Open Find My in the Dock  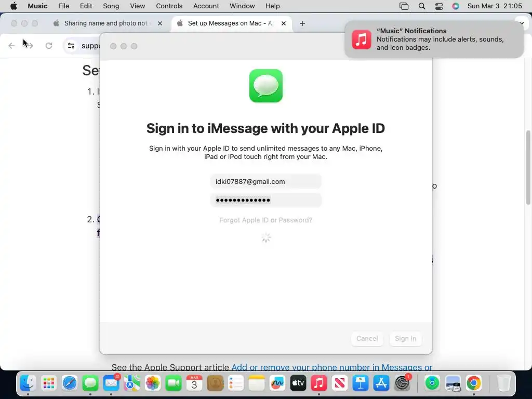432,383
